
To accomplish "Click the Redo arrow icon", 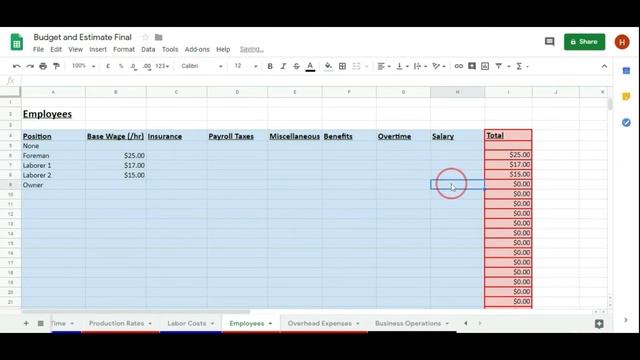I will pos(30,66).
